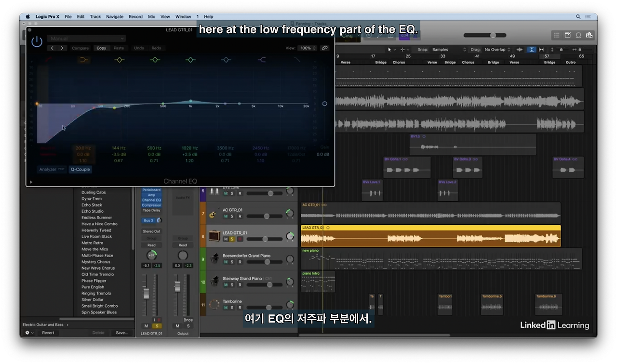Mute the AC GTR_01 track
Screen dimensions: 617x364
coord(226,216)
